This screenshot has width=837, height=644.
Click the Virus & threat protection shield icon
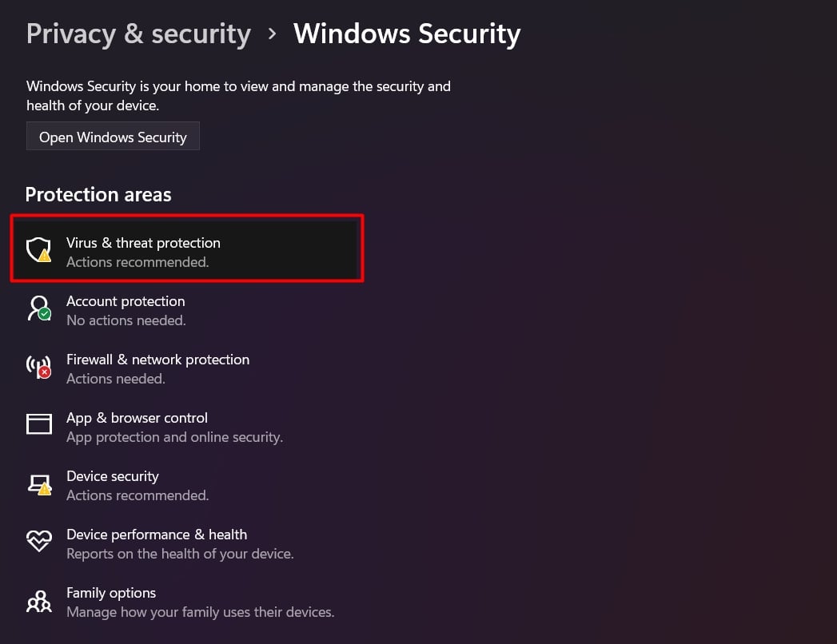[x=38, y=251]
